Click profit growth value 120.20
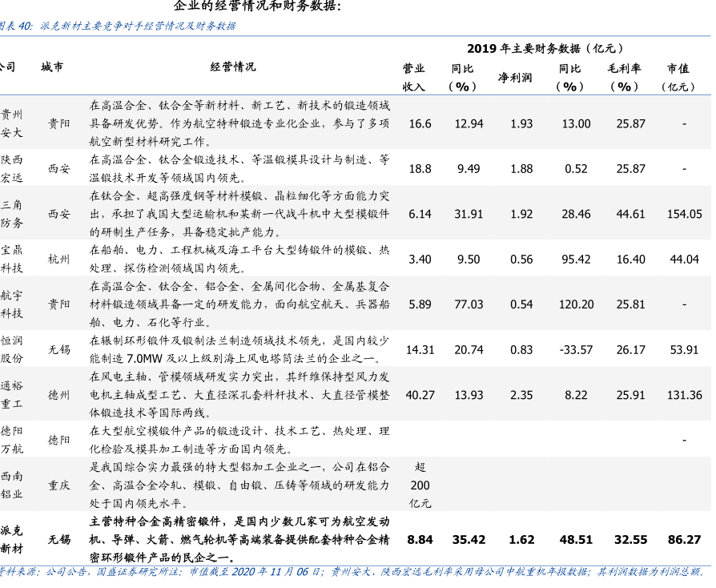The width and height of the screenshot is (716, 588). point(577,304)
